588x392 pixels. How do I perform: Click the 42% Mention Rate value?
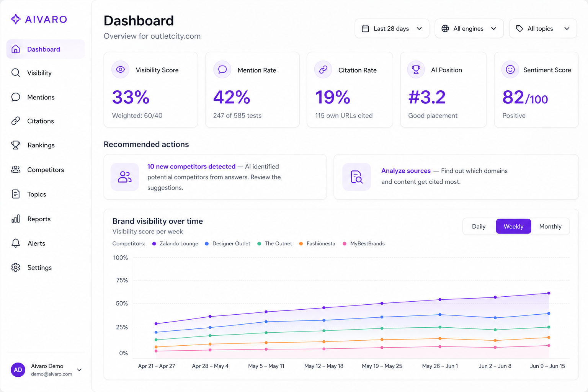pyautogui.click(x=232, y=97)
